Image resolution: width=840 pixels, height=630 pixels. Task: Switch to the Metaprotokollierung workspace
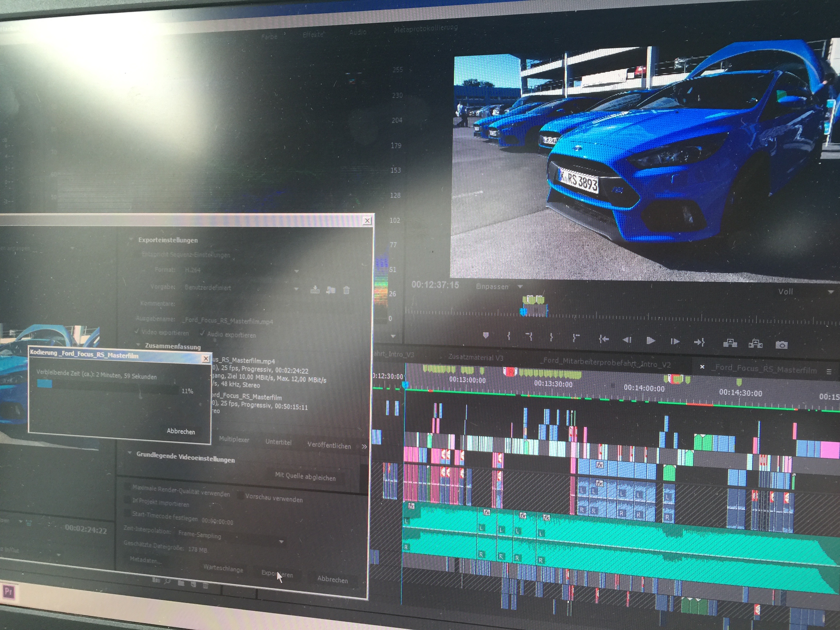(426, 29)
